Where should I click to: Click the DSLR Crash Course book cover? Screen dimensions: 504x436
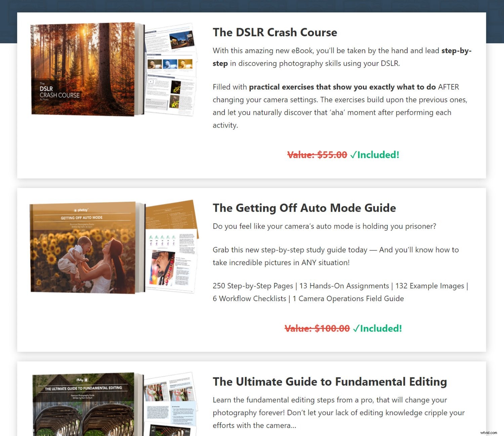pos(83,69)
